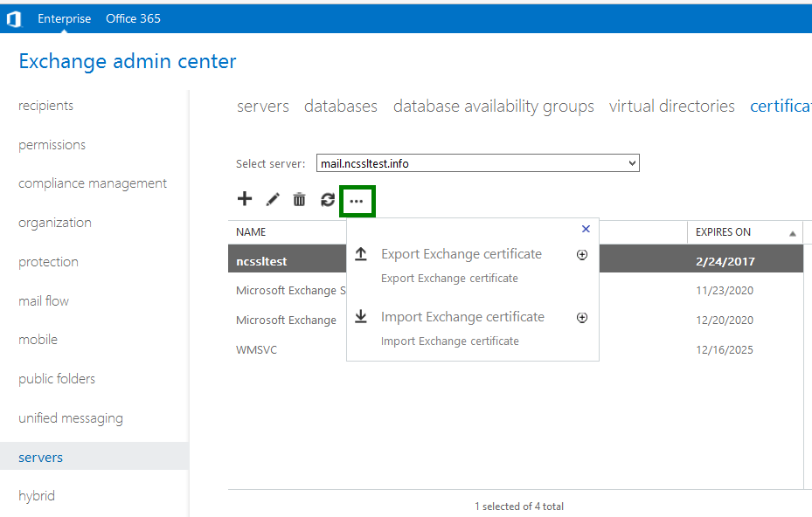This screenshot has width=812, height=517.
Task: Open the databases tab
Action: (x=341, y=106)
